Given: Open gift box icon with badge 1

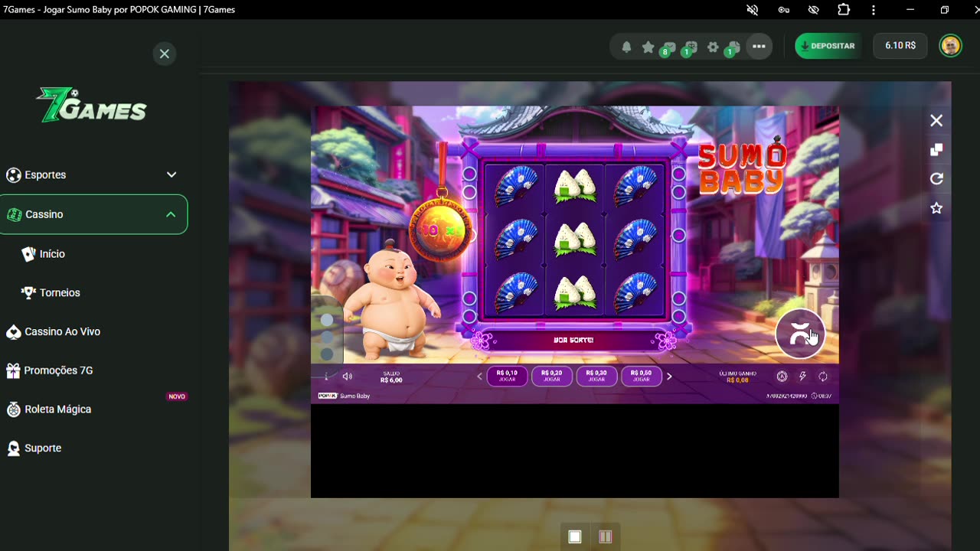Looking at the screenshot, I should (x=690, y=47).
